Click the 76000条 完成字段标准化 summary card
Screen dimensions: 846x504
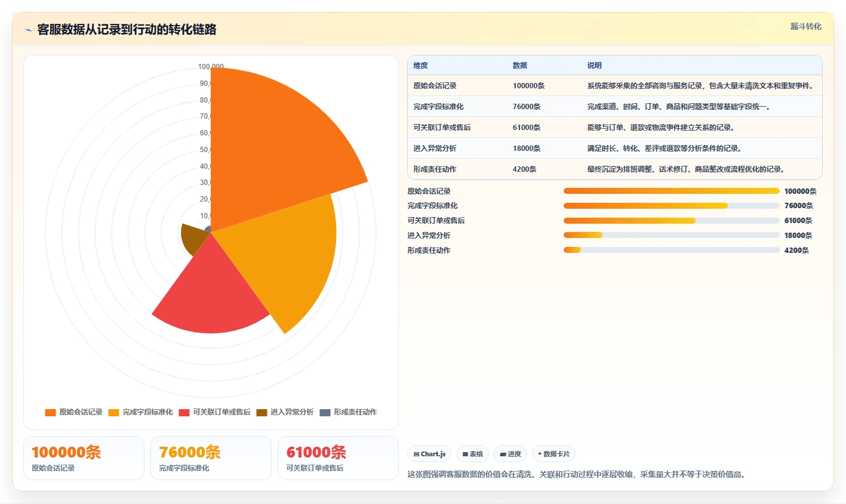(211, 458)
